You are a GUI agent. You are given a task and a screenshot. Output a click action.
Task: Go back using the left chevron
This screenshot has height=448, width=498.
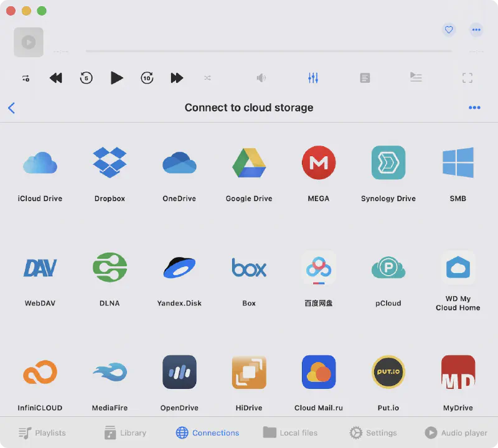click(11, 108)
